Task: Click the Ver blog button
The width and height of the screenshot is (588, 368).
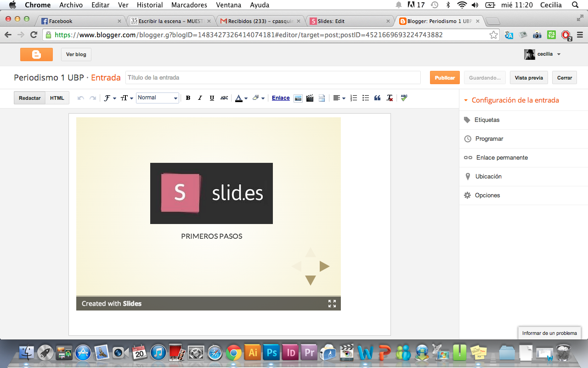Action: pos(76,54)
